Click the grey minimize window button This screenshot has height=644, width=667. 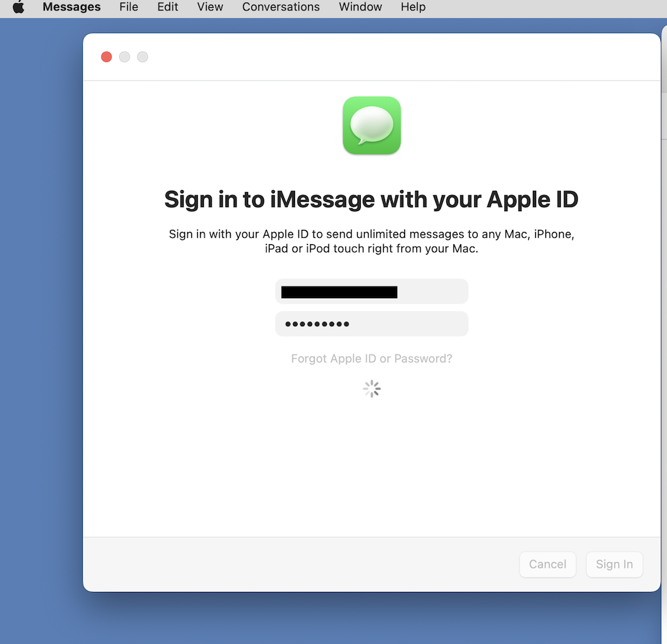(124, 57)
